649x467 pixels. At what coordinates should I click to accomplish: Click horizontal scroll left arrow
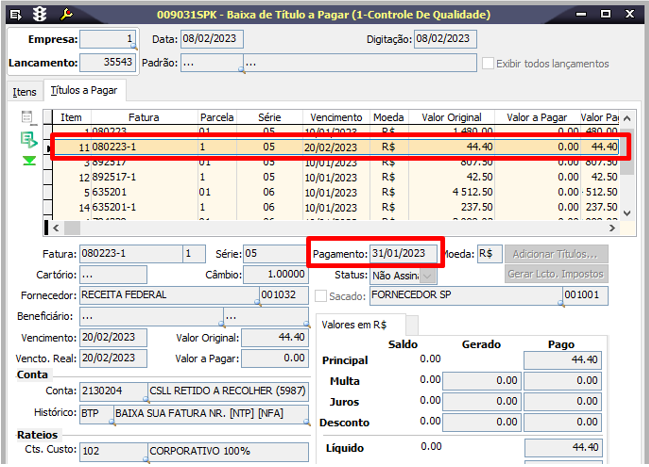tap(56, 228)
